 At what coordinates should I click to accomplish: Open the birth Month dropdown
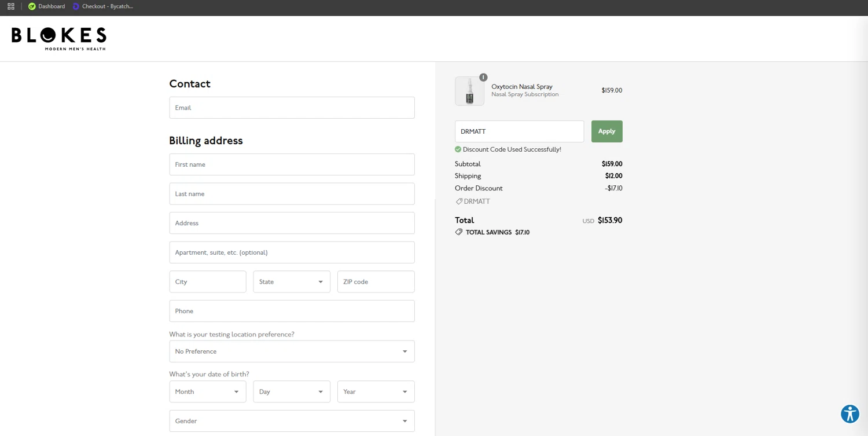coord(208,392)
